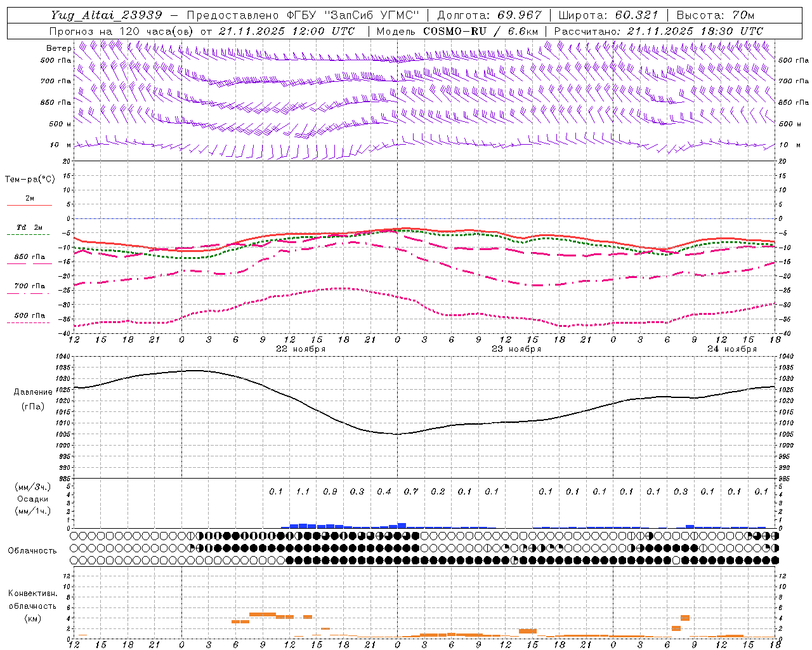Select the Облачность cloud cover label

coord(32,551)
